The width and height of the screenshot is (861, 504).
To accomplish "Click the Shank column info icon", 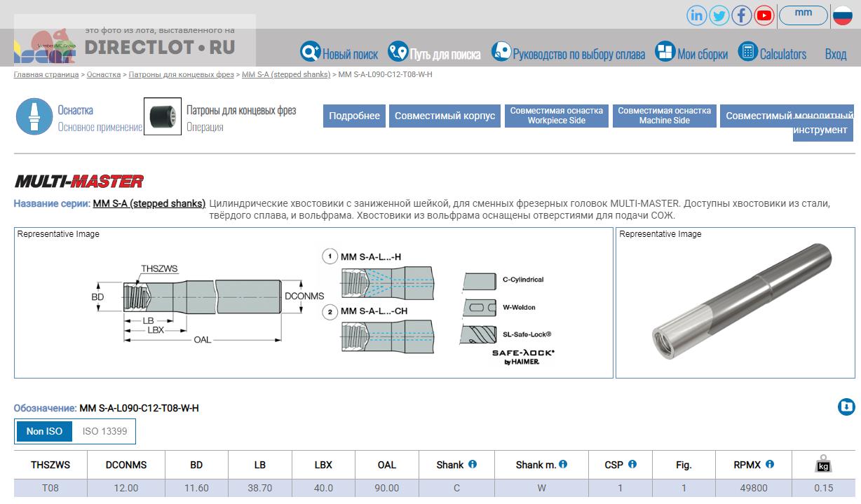I will point(473,464).
